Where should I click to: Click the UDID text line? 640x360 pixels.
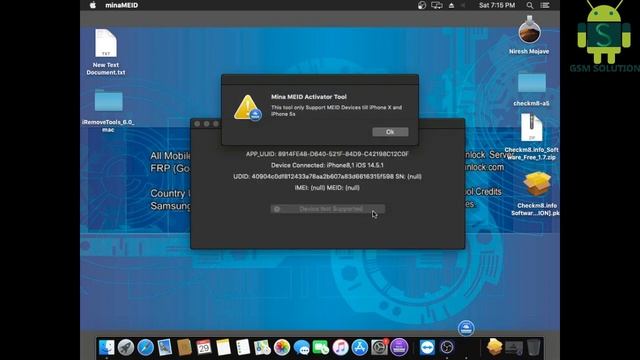(x=327, y=176)
